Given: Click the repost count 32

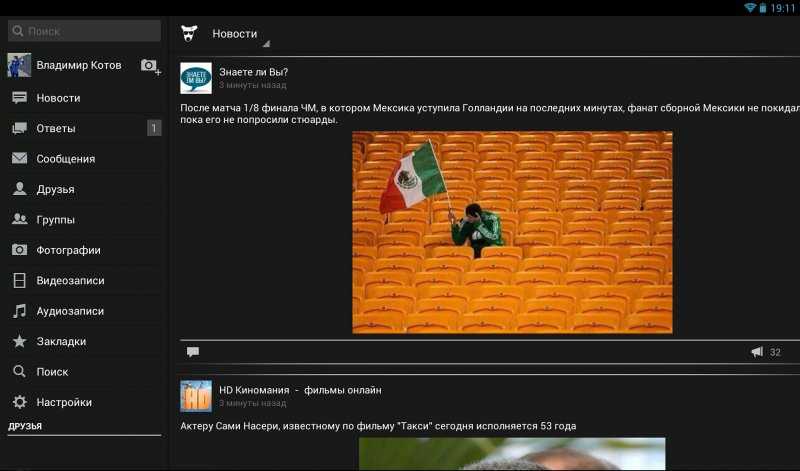Looking at the screenshot, I should pos(776,352).
